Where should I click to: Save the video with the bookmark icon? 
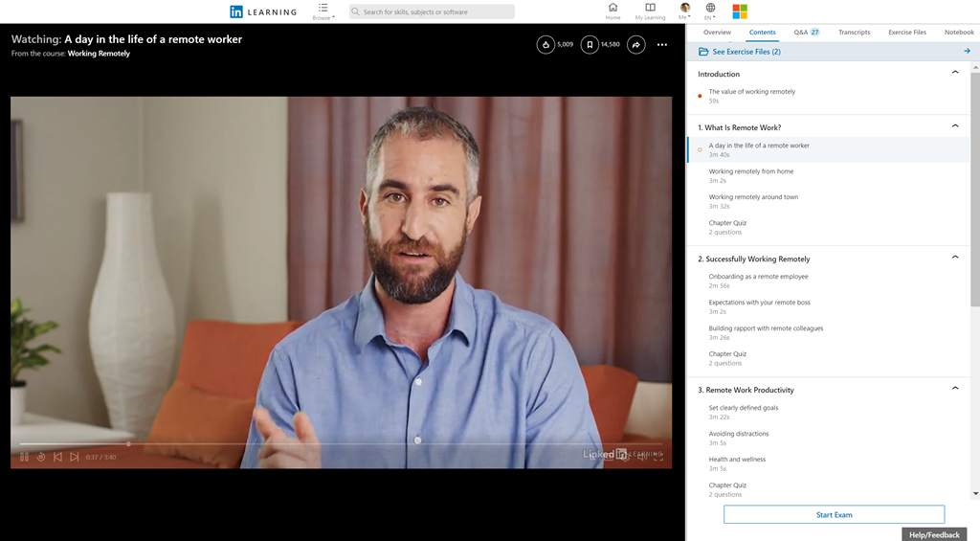(590, 44)
